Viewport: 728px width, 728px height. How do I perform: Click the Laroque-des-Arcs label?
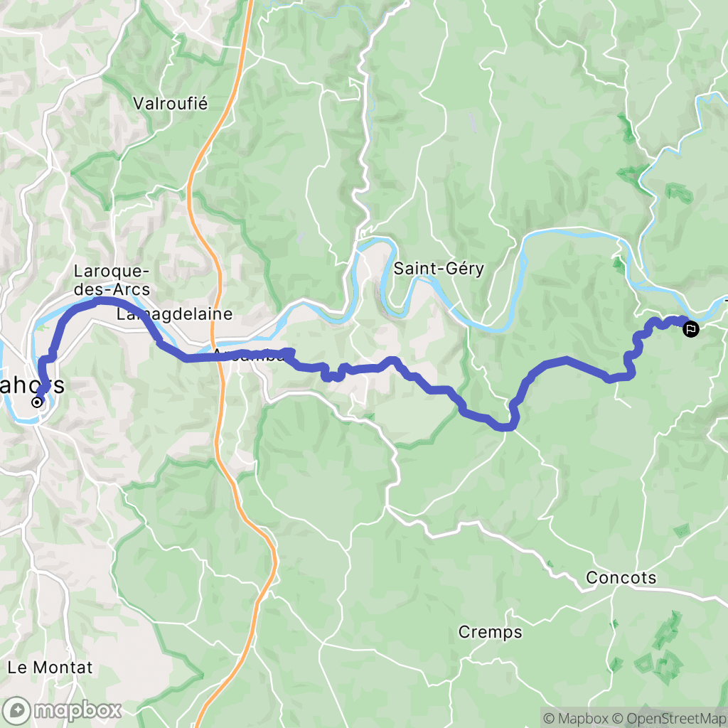[x=112, y=280]
